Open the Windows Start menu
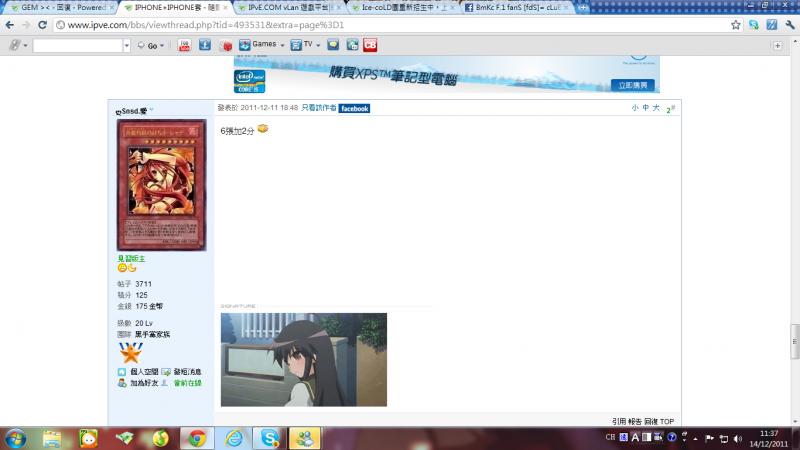Image resolution: width=800 pixels, height=450 pixels. click(15, 438)
